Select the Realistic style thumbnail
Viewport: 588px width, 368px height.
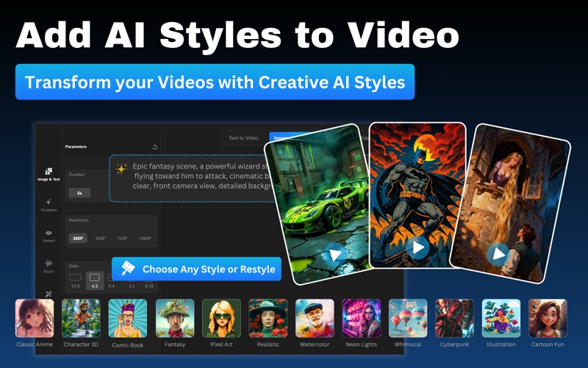(x=268, y=319)
